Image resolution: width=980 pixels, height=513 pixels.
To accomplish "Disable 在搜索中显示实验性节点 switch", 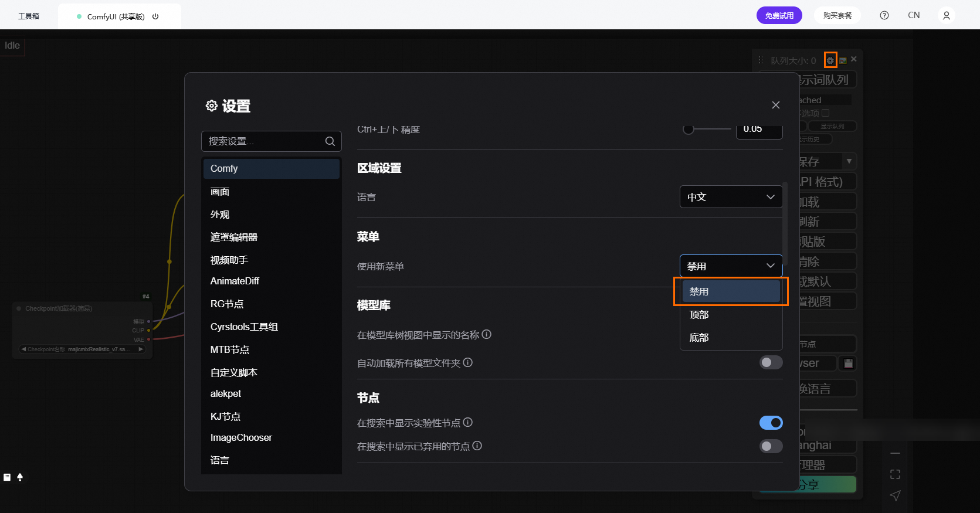I will click(x=771, y=423).
